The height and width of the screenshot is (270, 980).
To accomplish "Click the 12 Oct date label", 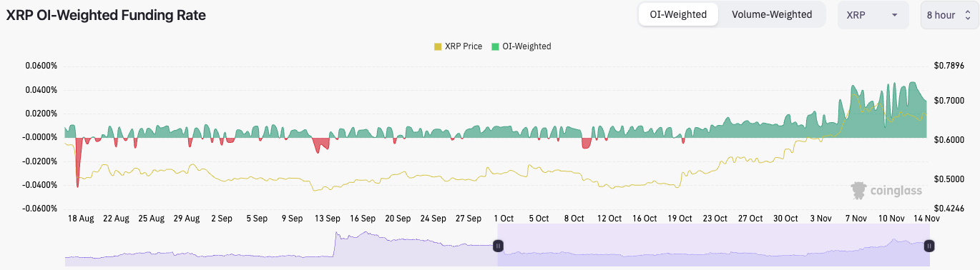I will click(609, 219).
